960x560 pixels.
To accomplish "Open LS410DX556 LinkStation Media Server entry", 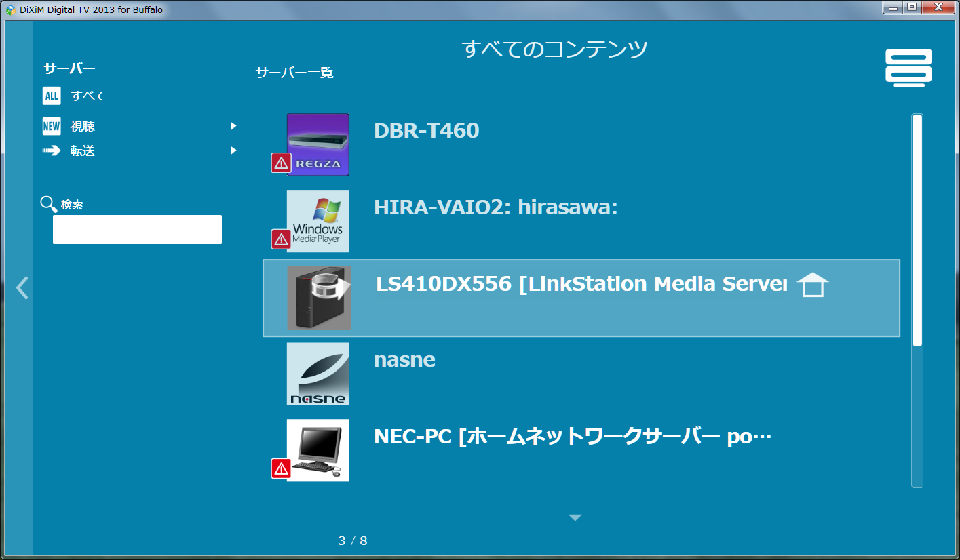I will click(581, 298).
